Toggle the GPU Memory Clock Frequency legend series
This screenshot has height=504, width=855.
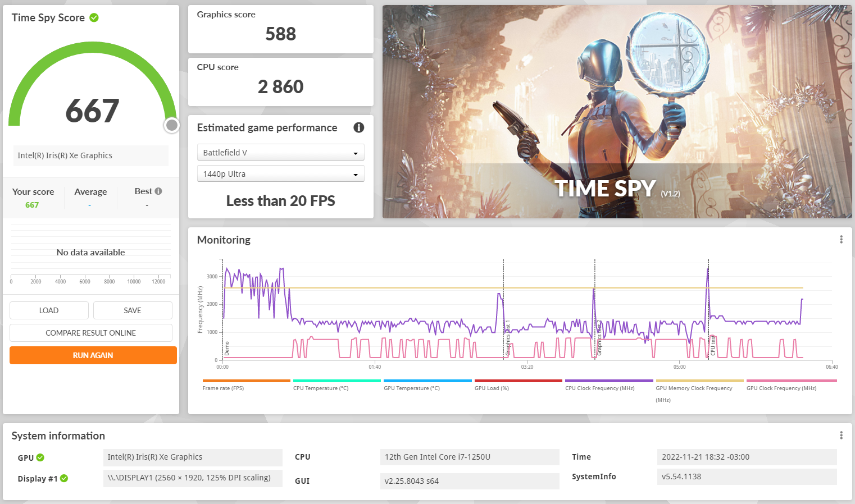click(x=694, y=393)
